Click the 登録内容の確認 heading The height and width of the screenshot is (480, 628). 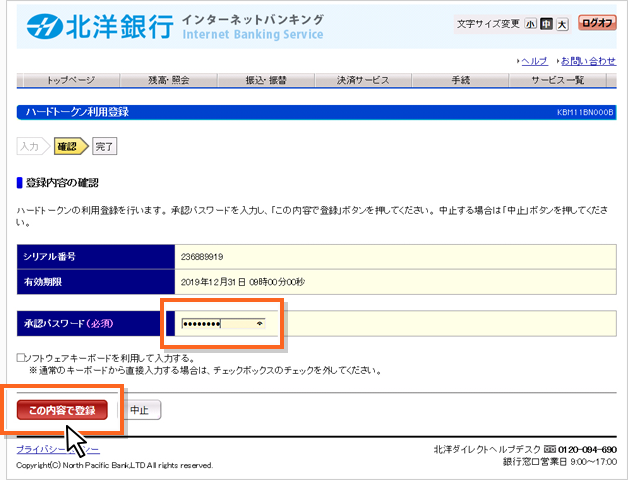pos(62,183)
